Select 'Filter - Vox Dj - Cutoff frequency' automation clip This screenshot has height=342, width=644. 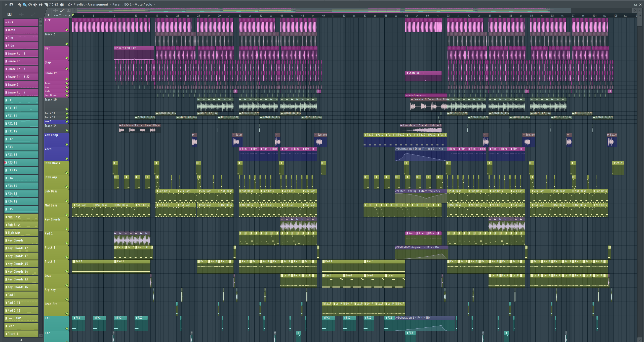pos(421,196)
